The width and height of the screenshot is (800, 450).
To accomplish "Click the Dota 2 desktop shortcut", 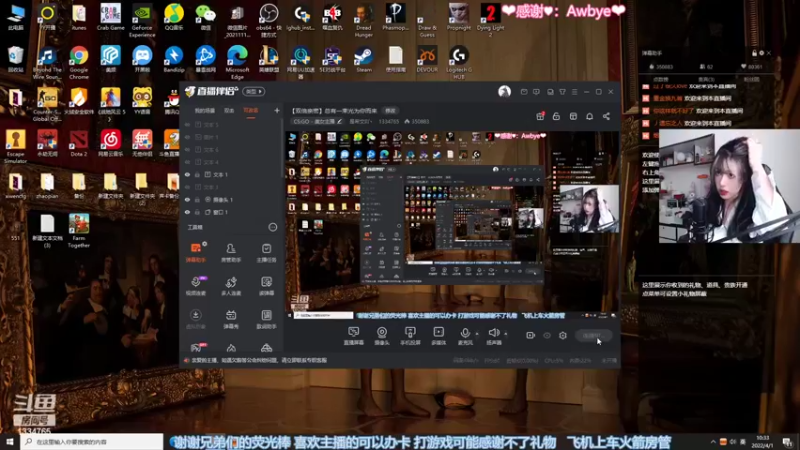I will pyautogui.click(x=79, y=143).
